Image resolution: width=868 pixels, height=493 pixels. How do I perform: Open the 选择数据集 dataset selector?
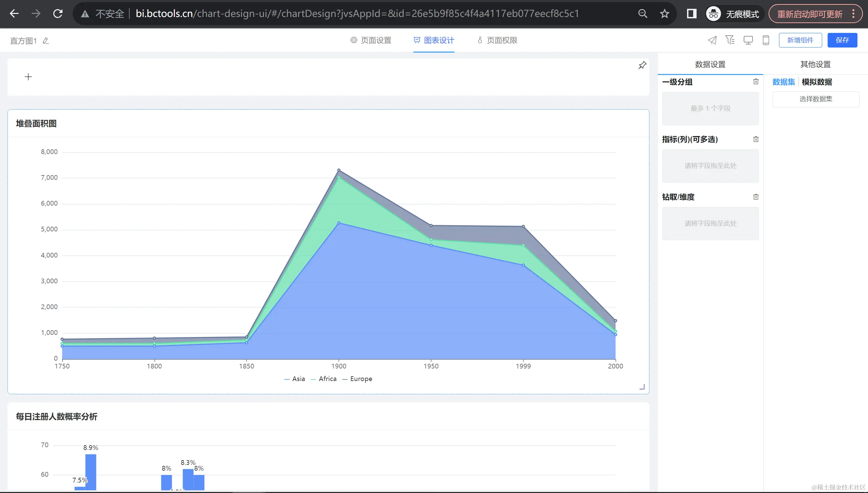(x=815, y=99)
